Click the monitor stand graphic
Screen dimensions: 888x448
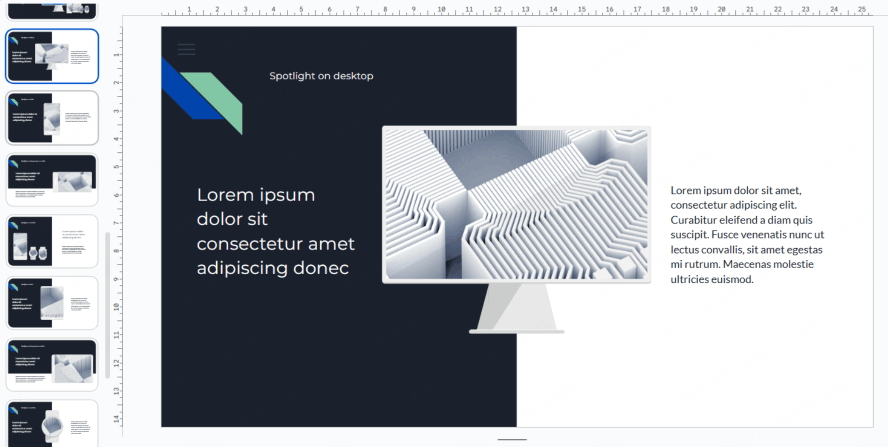516,310
